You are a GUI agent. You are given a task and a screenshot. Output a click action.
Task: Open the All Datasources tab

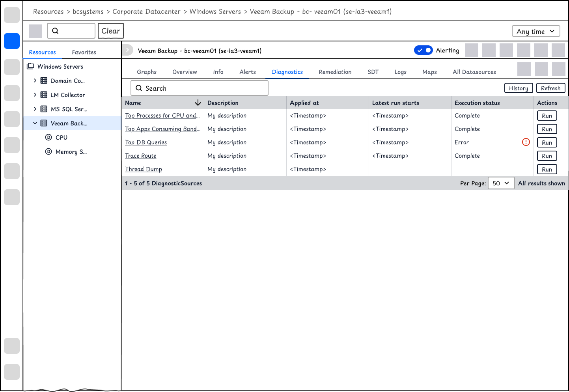[x=474, y=72]
